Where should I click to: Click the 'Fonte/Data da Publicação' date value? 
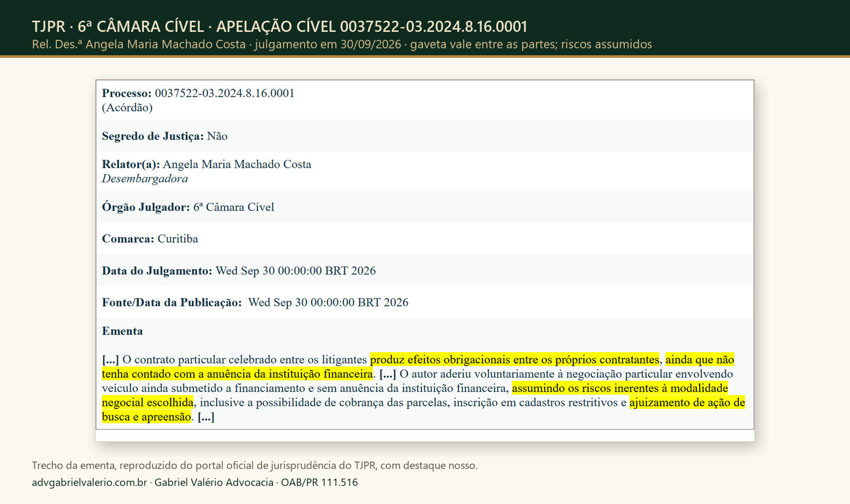(x=328, y=303)
